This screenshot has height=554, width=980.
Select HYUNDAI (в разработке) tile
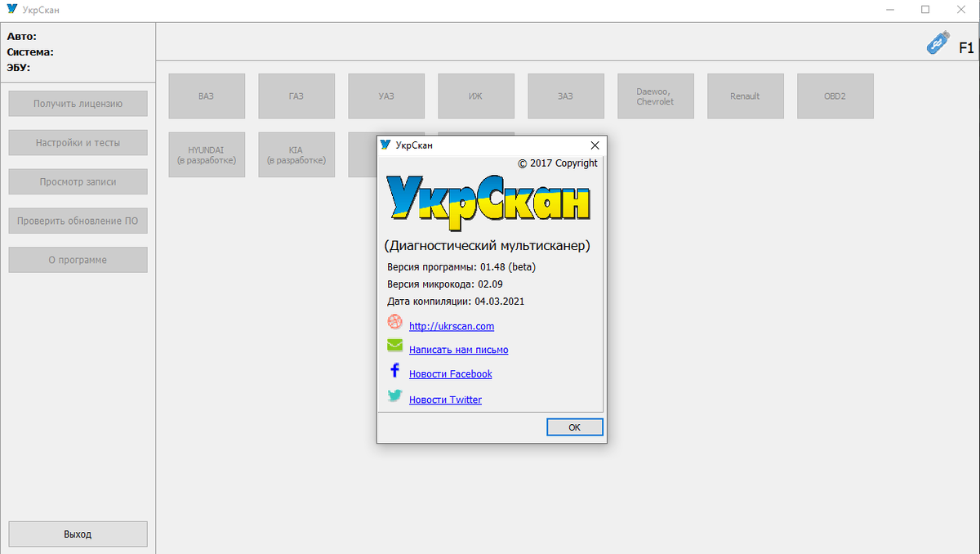pos(207,154)
